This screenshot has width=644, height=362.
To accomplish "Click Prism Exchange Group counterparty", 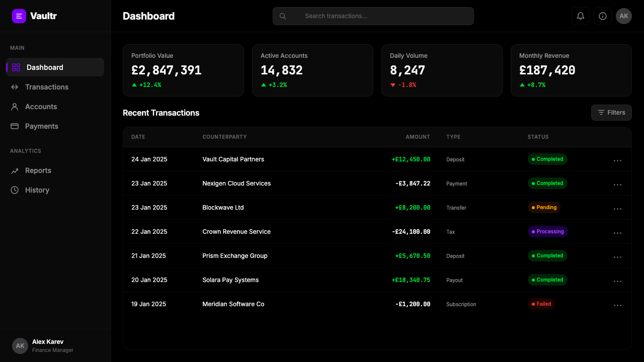I will [235, 256].
